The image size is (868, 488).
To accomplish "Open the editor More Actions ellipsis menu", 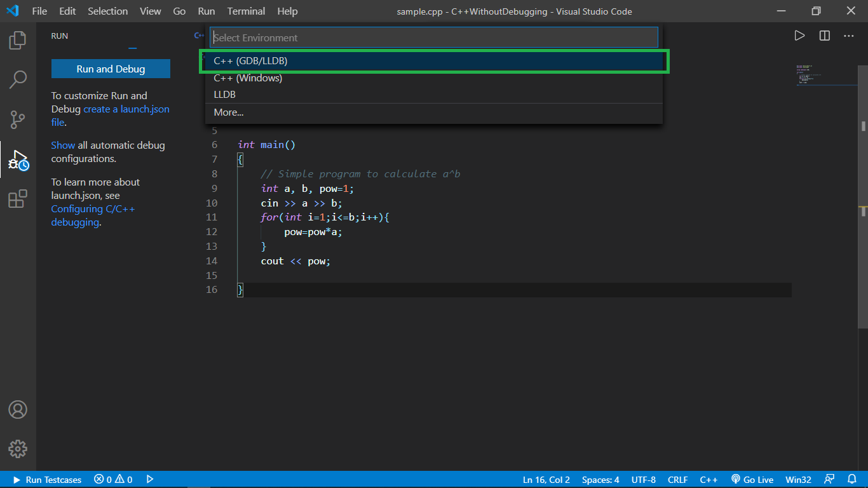I will click(x=849, y=36).
